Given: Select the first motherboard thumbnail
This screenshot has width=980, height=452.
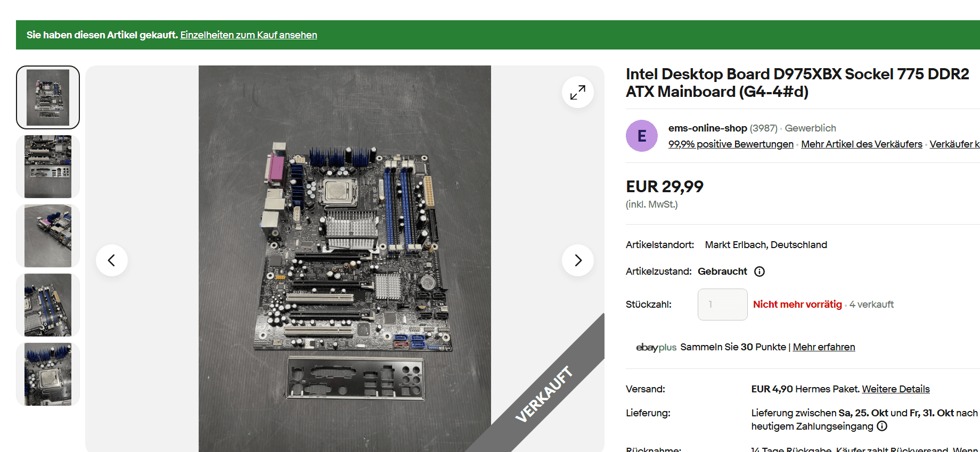Looking at the screenshot, I should click(x=48, y=97).
